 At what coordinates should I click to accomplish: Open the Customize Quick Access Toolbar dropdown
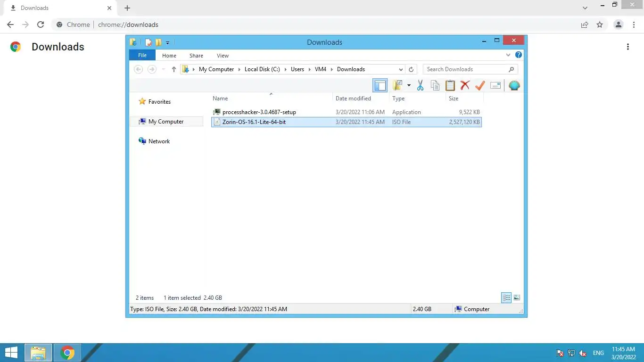(x=168, y=42)
